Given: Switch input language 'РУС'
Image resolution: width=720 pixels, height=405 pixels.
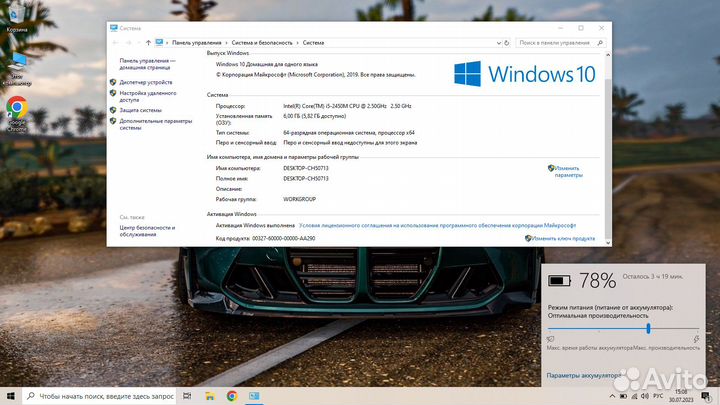Looking at the screenshot, I should coord(658,396).
